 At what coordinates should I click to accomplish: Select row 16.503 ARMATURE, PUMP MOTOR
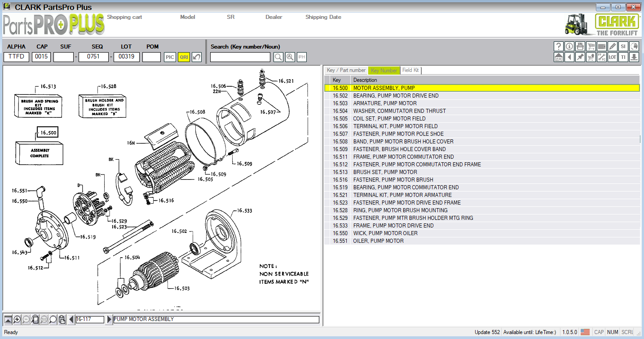pos(482,103)
